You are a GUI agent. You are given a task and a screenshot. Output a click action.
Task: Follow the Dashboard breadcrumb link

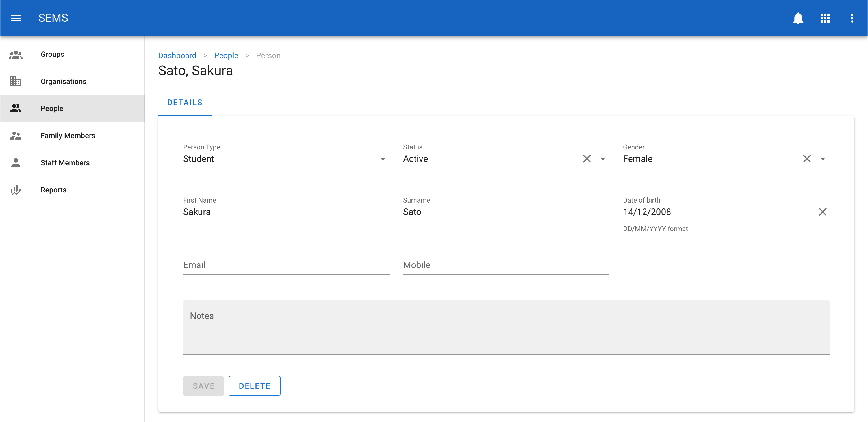coord(177,56)
